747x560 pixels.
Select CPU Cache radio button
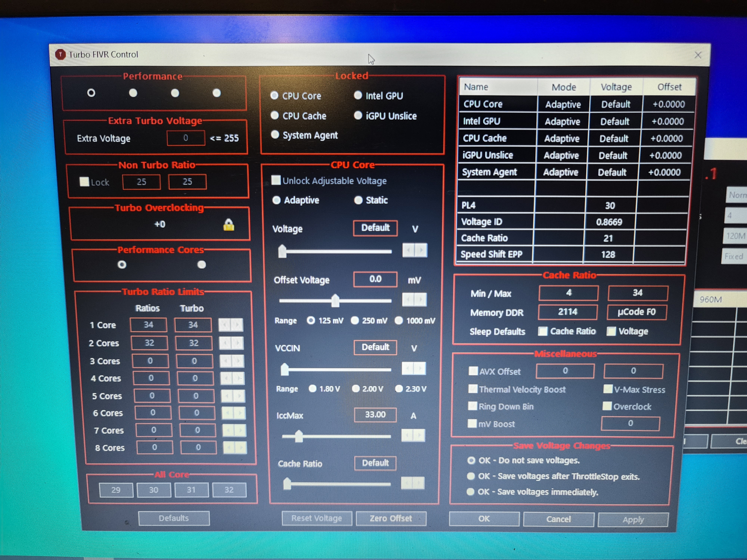tap(275, 115)
